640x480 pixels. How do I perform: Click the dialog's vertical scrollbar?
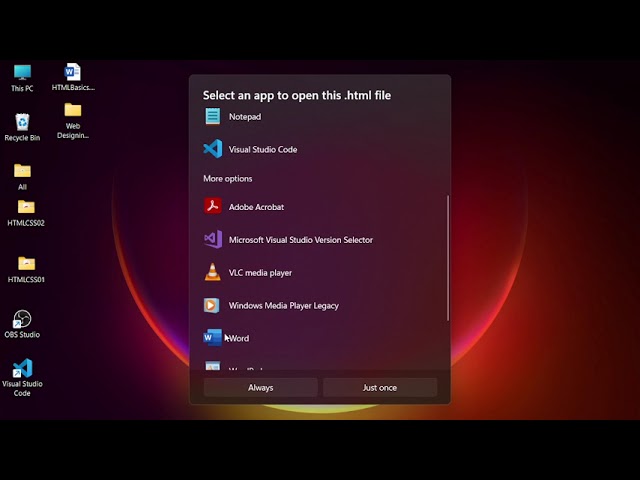coord(448,258)
